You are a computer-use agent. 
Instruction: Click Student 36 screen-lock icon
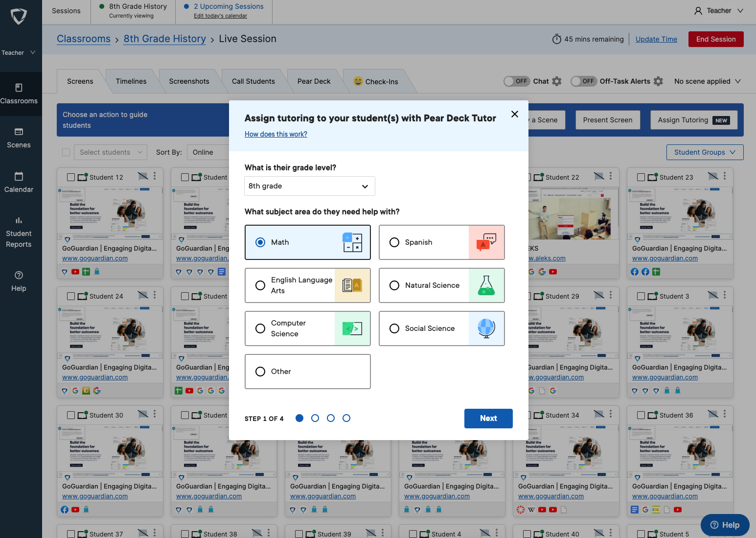713,414
